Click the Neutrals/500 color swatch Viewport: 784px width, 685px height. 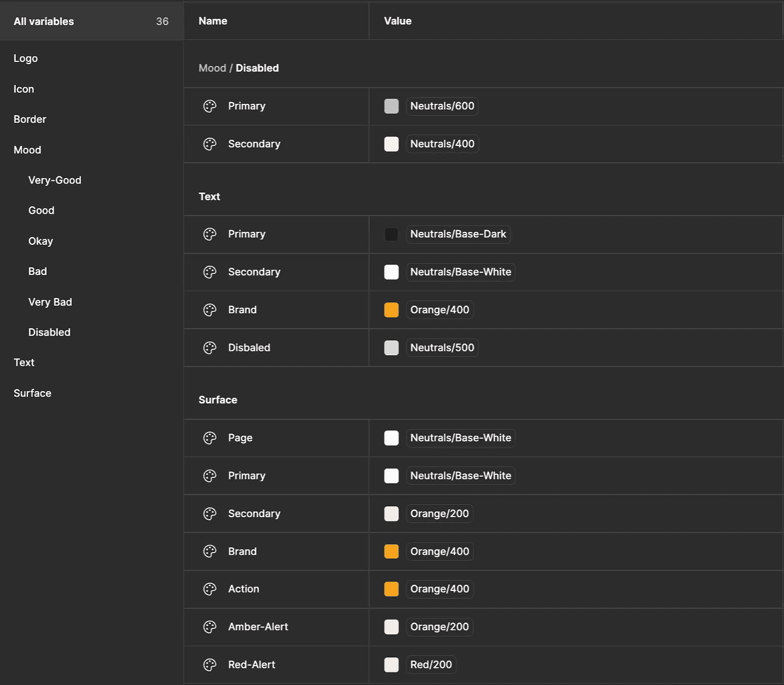click(x=391, y=348)
